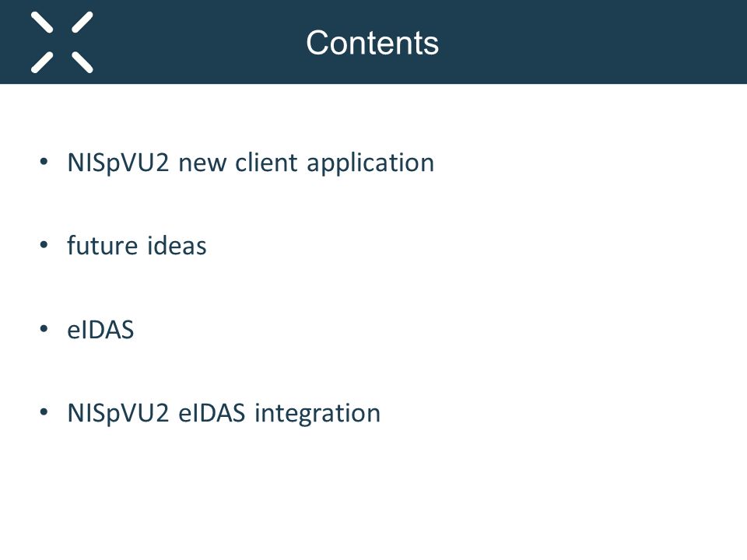The image size is (747, 560).
Task: Select the bottom-right stroke of the logo
Action: pos(82,62)
